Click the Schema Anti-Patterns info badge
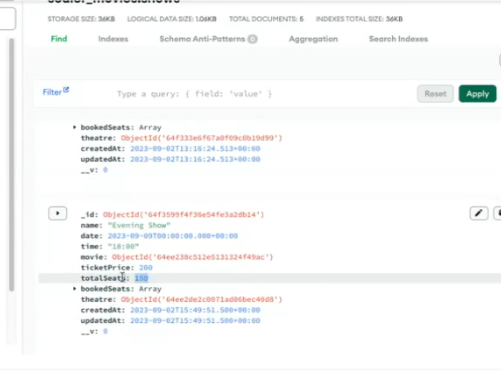Screen dimensions: 501x388 coord(252,39)
